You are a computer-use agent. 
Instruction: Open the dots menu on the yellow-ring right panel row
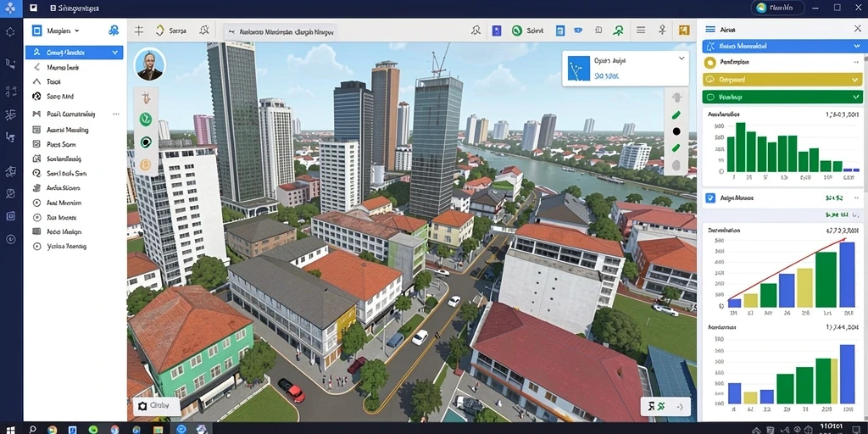[x=858, y=63]
